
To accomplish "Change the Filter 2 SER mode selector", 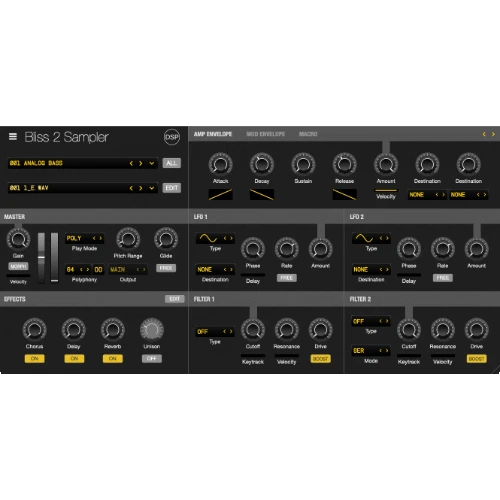I will 371,351.
